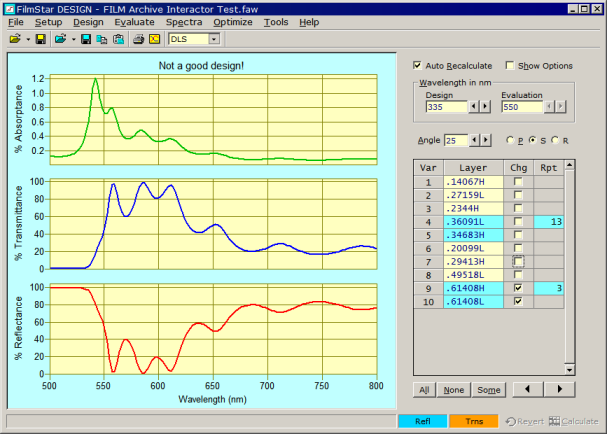The width and height of the screenshot is (607, 434).
Task: Select the S polarization radio button
Action: 533,140
